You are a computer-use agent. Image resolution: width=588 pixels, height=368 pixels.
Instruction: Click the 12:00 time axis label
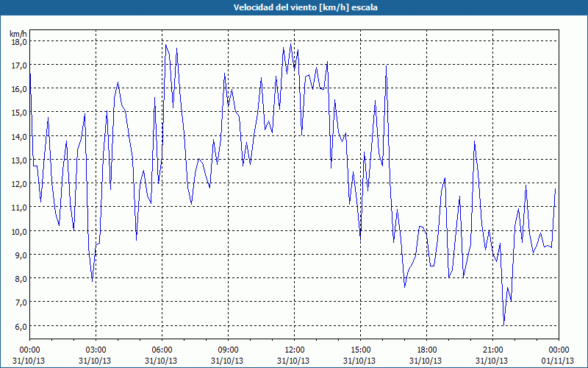[x=295, y=350]
